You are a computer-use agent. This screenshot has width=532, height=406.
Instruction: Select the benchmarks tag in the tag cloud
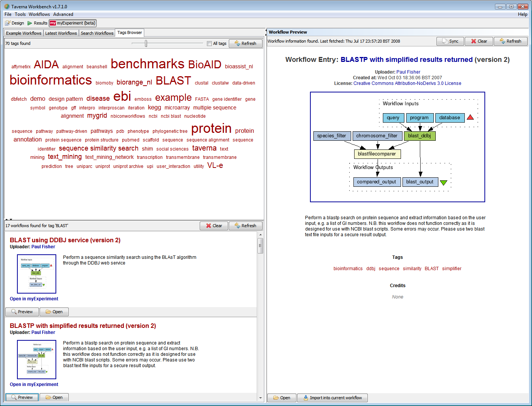pyautogui.click(x=148, y=64)
